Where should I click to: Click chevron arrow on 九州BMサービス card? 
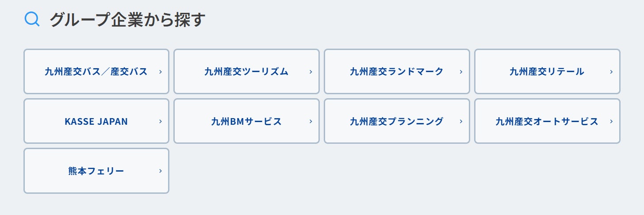pos(310,121)
